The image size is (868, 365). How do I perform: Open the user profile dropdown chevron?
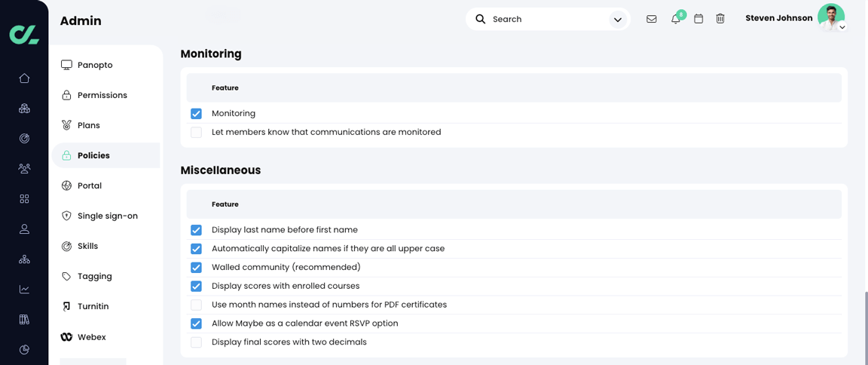tap(842, 26)
